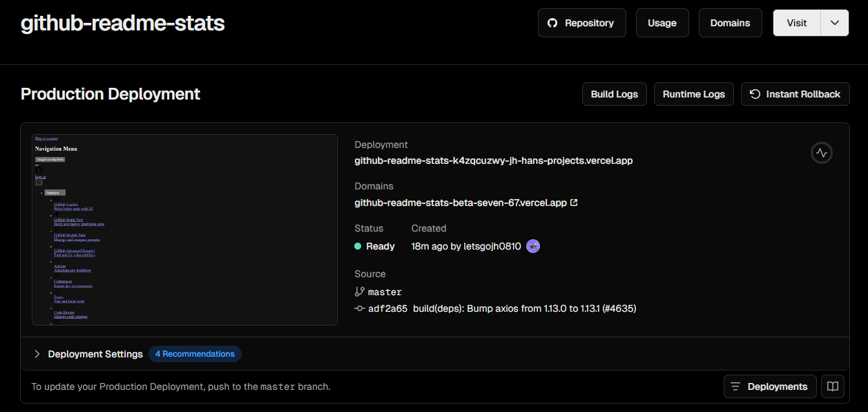
Task: Open the github-readme-stats-beta-seven-67.vercel.app domain link
Action: (x=460, y=203)
